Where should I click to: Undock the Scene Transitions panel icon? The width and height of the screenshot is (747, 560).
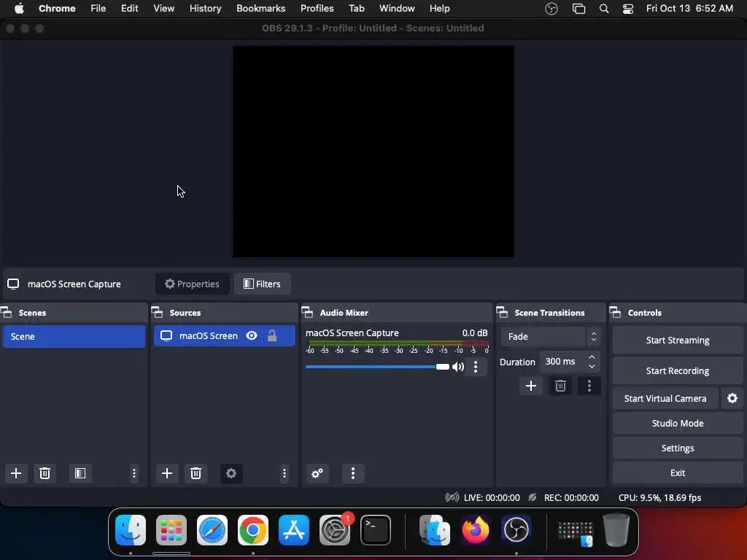tap(502, 312)
